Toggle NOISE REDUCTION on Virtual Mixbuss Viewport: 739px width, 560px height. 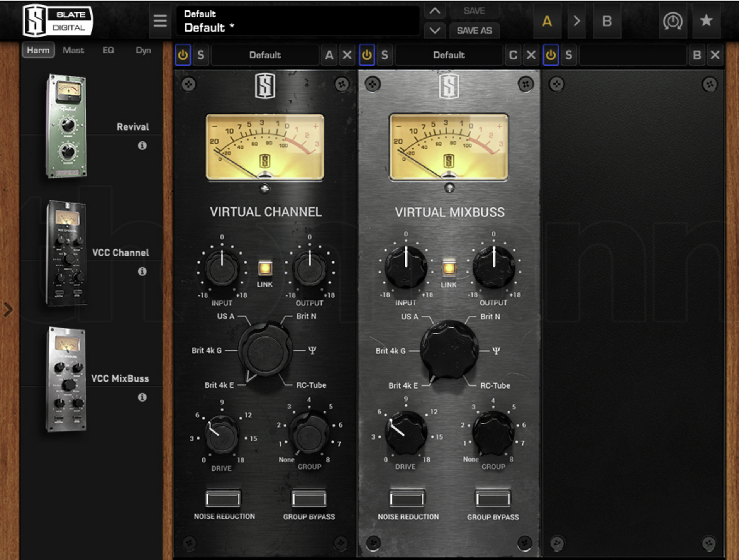click(x=407, y=499)
